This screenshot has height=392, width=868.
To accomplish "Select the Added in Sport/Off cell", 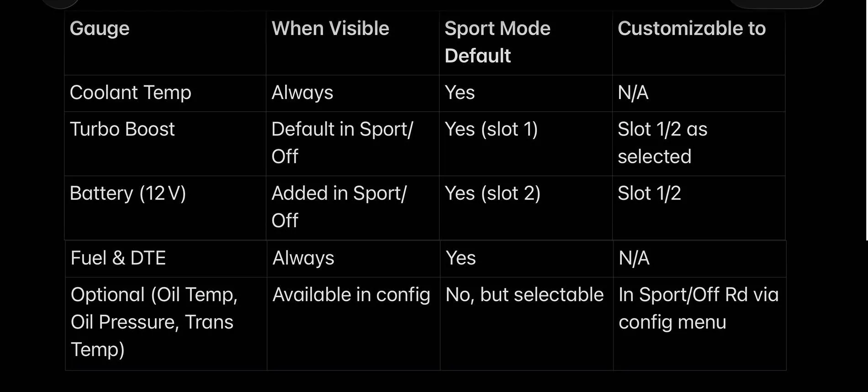I will (x=339, y=207).
